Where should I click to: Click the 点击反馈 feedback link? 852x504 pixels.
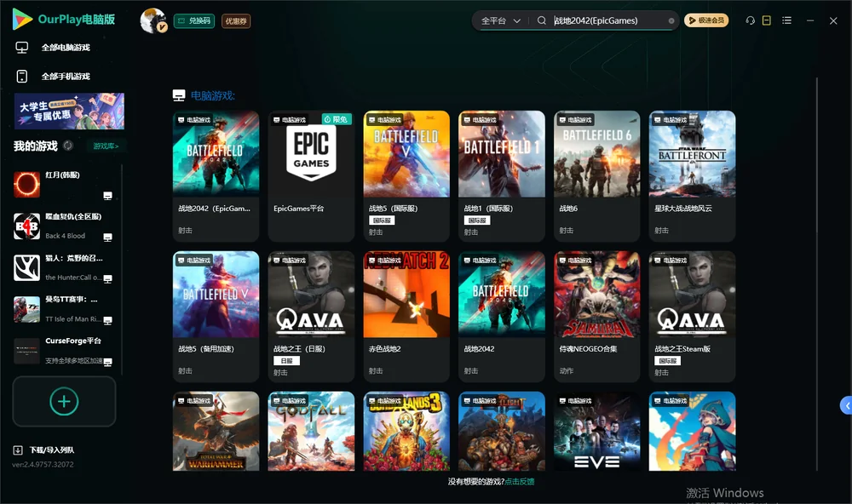[520, 482]
